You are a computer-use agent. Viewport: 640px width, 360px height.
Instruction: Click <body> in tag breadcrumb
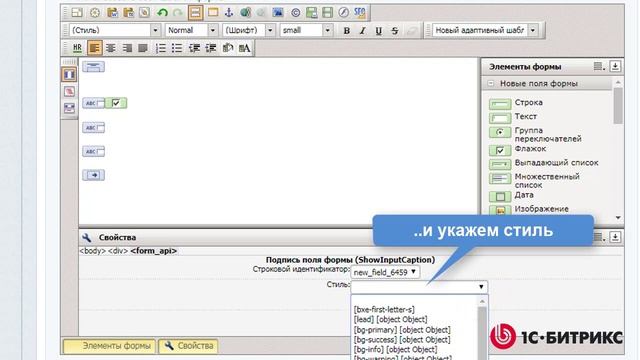(x=92, y=251)
